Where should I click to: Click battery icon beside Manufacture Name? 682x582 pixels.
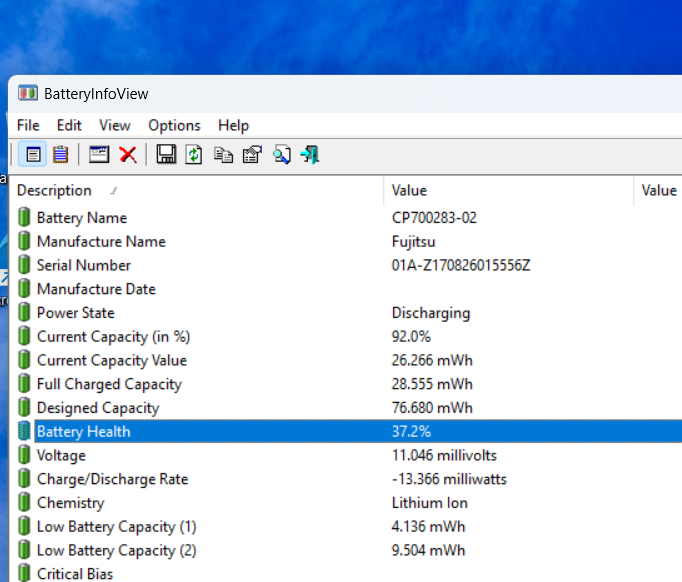click(x=24, y=241)
